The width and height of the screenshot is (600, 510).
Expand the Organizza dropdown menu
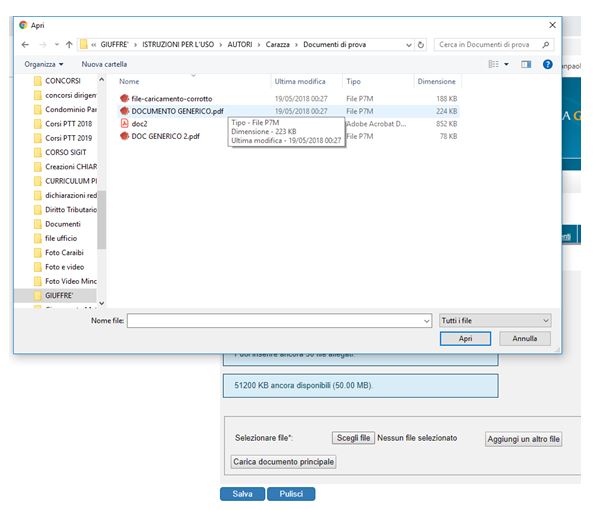pos(47,64)
